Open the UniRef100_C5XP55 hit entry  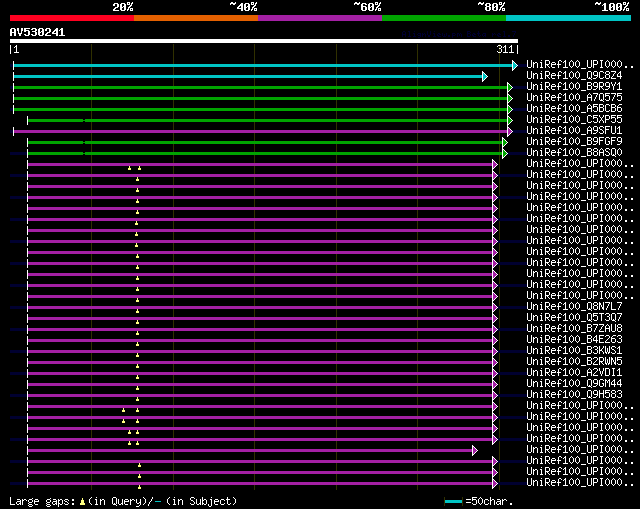pyautogui.click(x=573, y=120)
